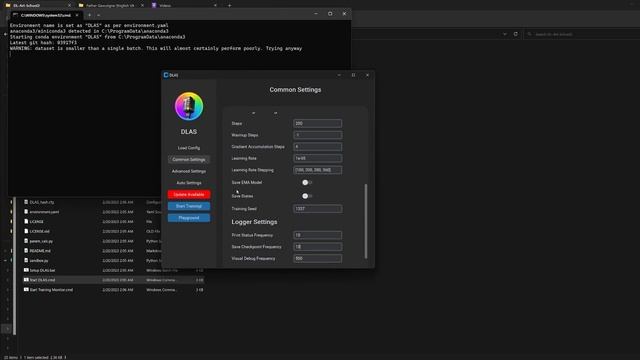Select the cmd.exe terminal tab

[46, 15]
